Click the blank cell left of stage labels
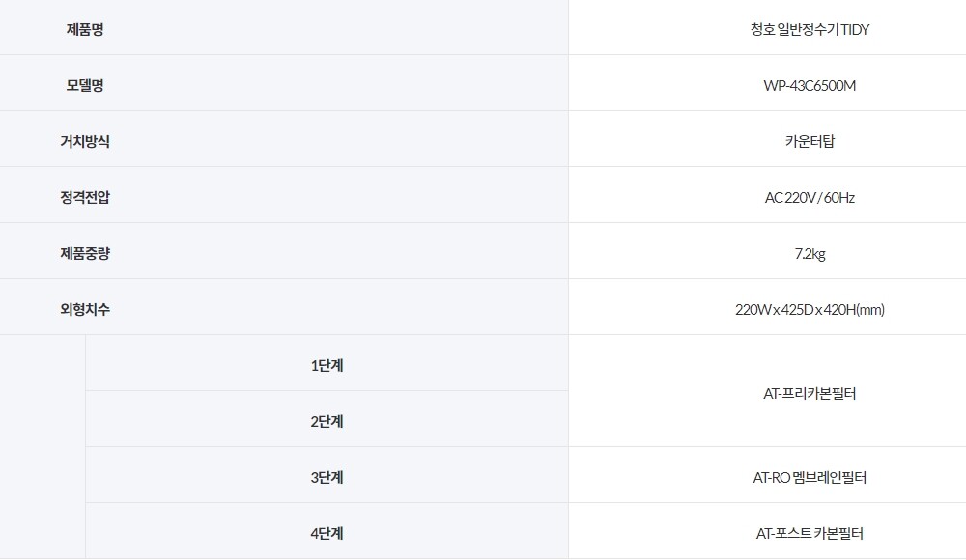Screen dimensions: 966x560 43,446
